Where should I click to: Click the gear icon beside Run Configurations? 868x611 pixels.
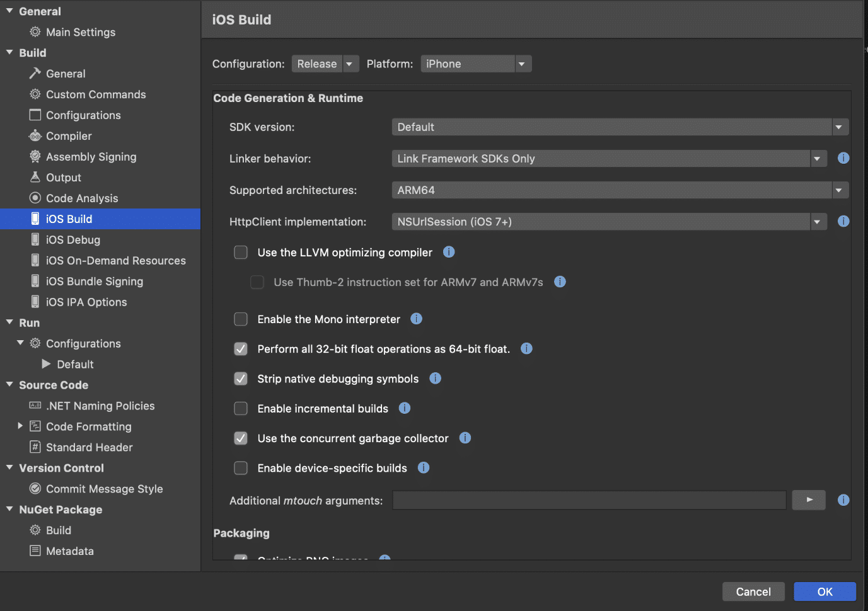coord(35,343)
